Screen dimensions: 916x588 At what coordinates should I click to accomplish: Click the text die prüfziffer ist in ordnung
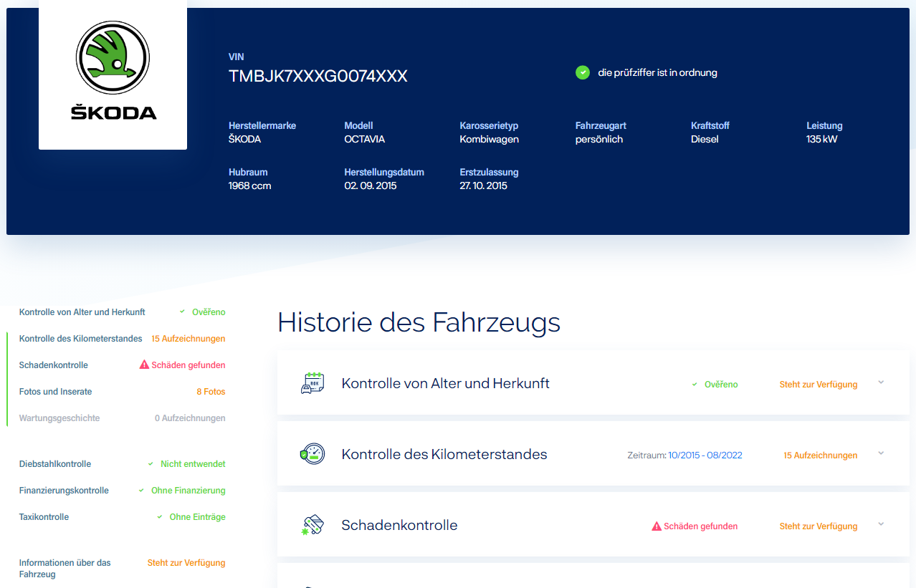click(x=658, y=72)
